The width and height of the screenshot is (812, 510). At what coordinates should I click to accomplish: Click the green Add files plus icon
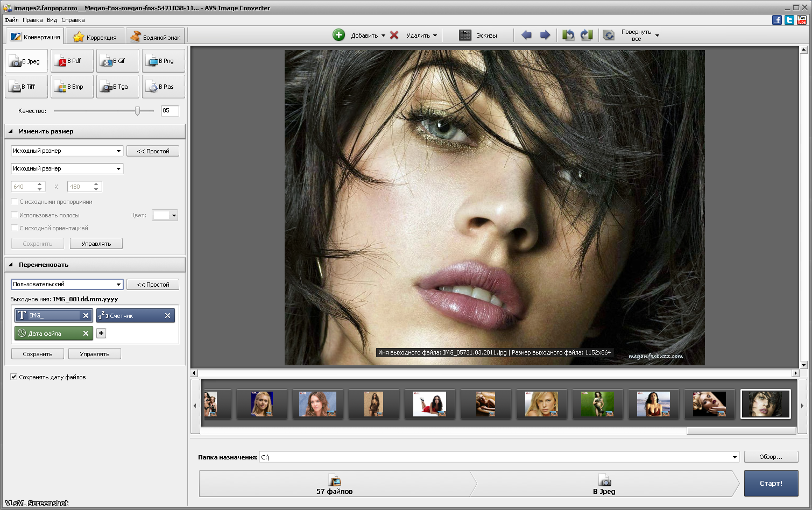338,35
